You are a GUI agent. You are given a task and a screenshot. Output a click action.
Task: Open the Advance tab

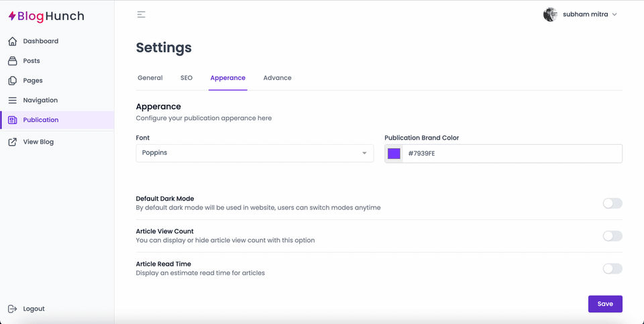pos(277,78)
